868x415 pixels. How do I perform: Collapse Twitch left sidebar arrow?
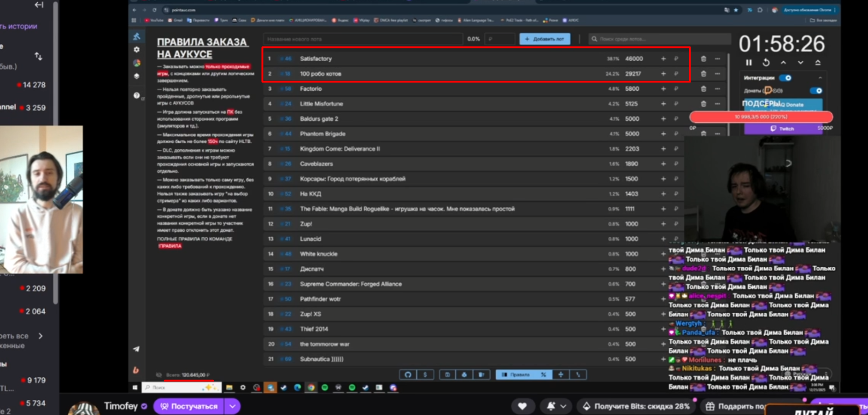click(x=39, y=5)
